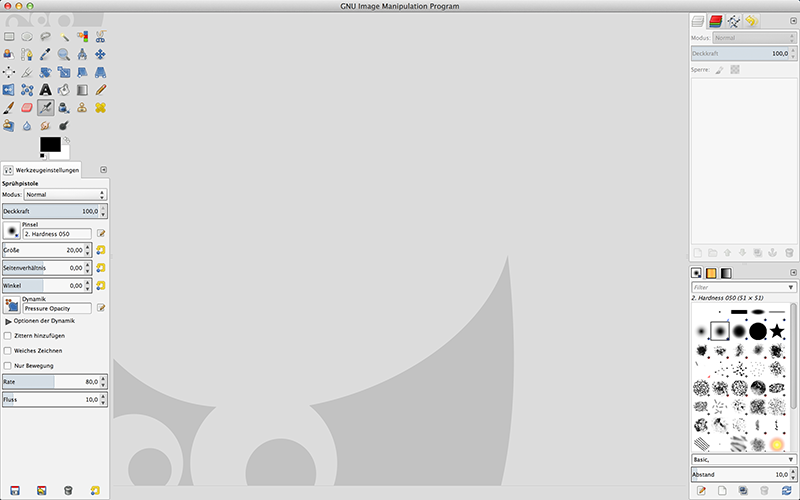This screenshot has height=500, width=800.
Task: Open the layers panel Modus dropdown
Action: pos(754,38)
